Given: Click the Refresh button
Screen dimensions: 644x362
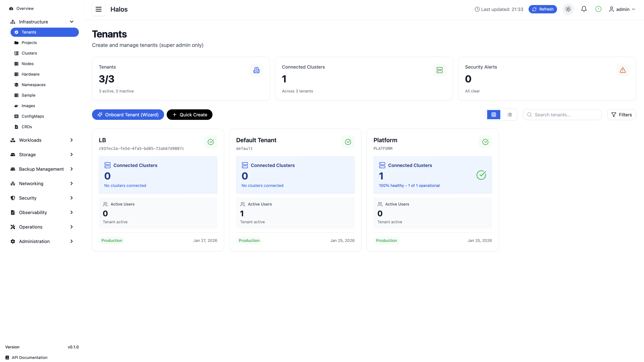Looking at the screenshot, I should (x=543, y=9).
